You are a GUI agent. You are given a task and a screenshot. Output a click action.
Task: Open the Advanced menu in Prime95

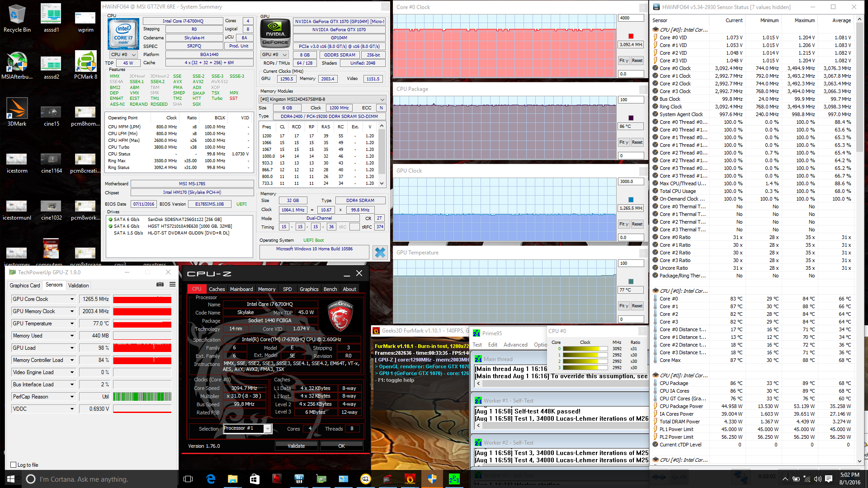(x=515, y=345)
